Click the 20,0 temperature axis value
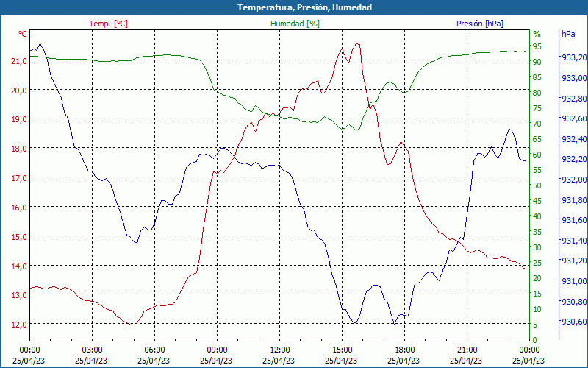Screen dimensions: 588x368 [19, 90]
